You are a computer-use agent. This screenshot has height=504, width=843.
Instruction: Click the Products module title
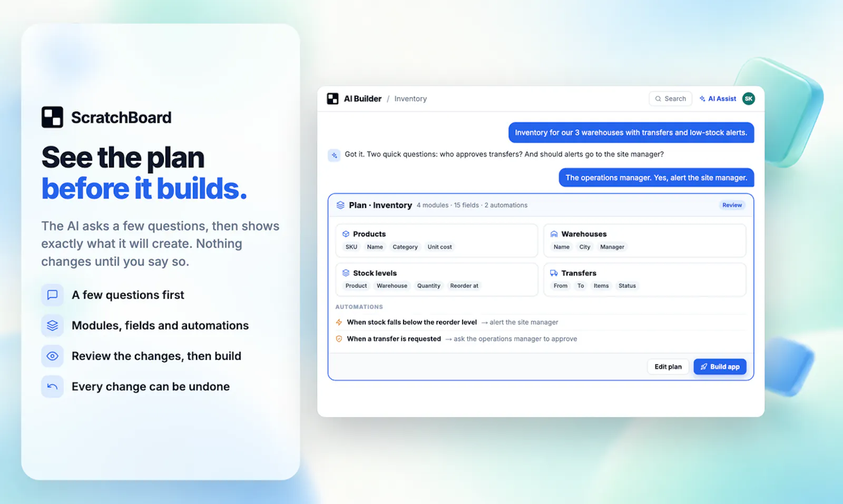pyautogui.click(x=369, y=234)
